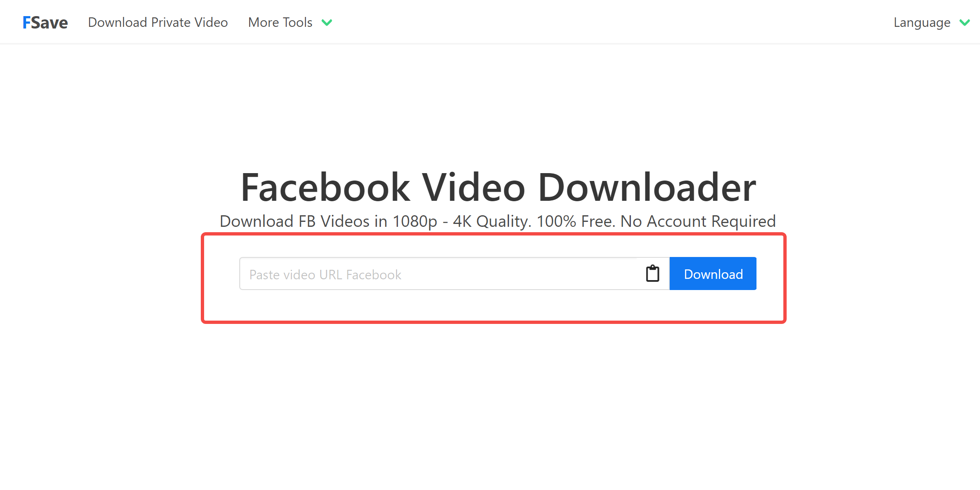Click the Paste video URL placeholder text
980x490 pixels.
pyautogui.click(x=325, y=275)
